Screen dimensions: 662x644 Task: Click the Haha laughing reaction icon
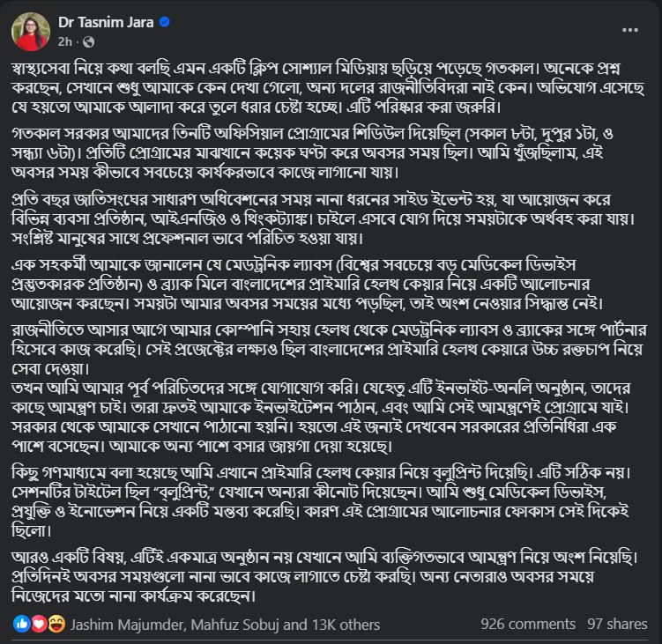click(55, 625)
